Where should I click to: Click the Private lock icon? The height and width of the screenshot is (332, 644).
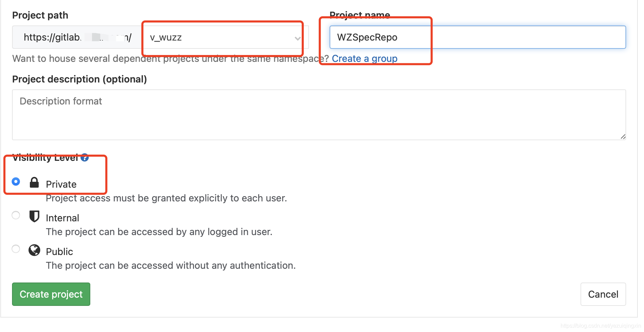[x=34, y=182]
